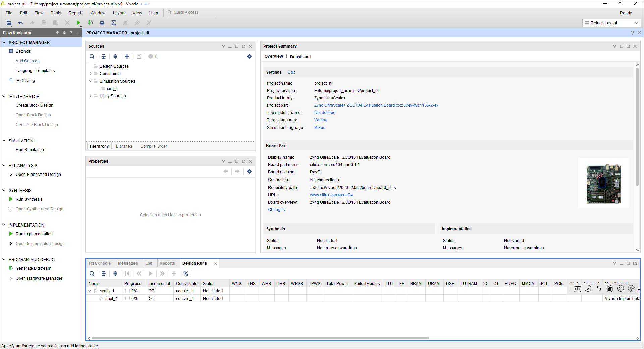The height and width of the screenshot is (349, 644).
Task: Click the synth_1 progress checkbox
Action: coord(128,291)
